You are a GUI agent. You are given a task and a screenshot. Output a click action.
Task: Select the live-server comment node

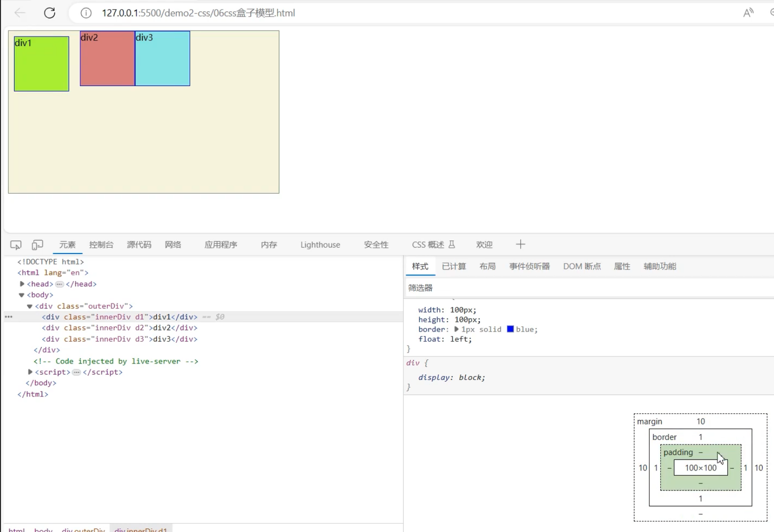tap(116, 361)
